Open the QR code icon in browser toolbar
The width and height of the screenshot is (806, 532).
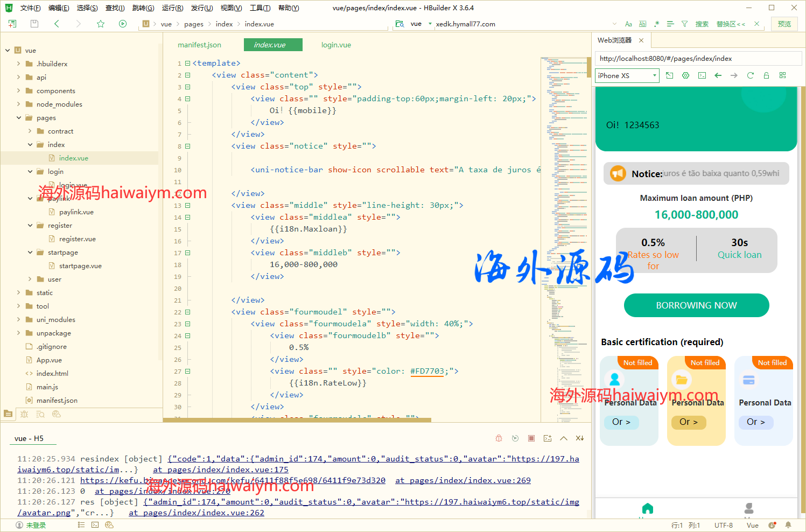click(782, 75)
